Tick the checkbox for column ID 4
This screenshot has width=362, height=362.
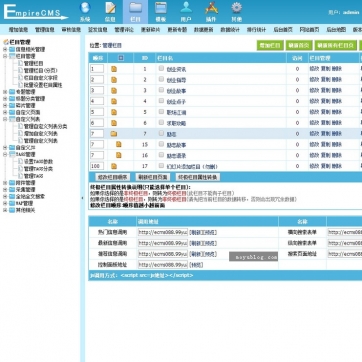tap(161, 101)
